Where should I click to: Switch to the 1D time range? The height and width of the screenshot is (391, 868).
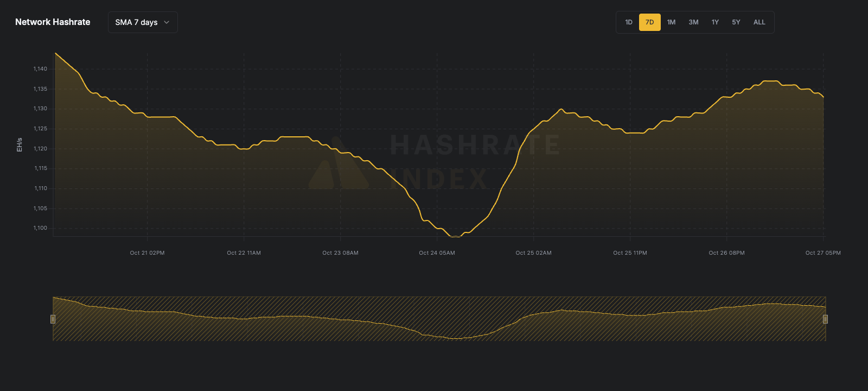(628, 22)
